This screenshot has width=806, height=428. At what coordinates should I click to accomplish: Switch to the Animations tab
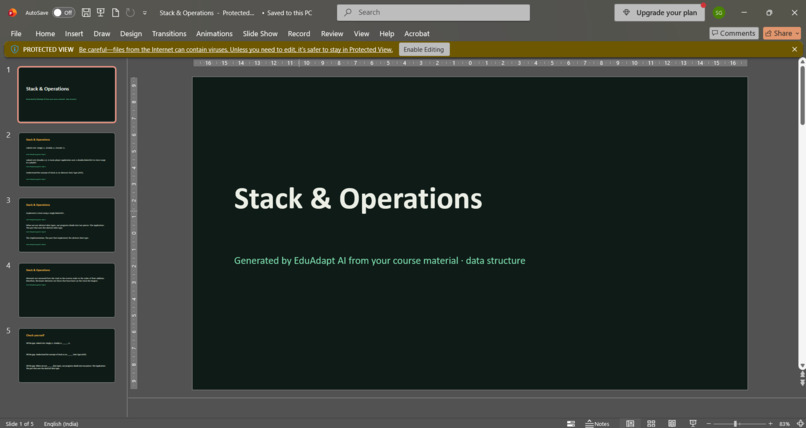tap(214, 33)
